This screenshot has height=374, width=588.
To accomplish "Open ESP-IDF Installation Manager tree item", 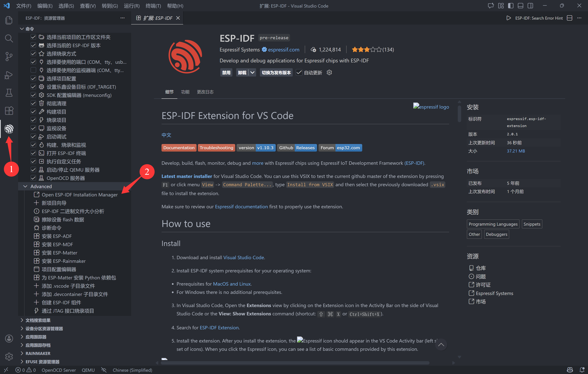I will coord(80,195).
